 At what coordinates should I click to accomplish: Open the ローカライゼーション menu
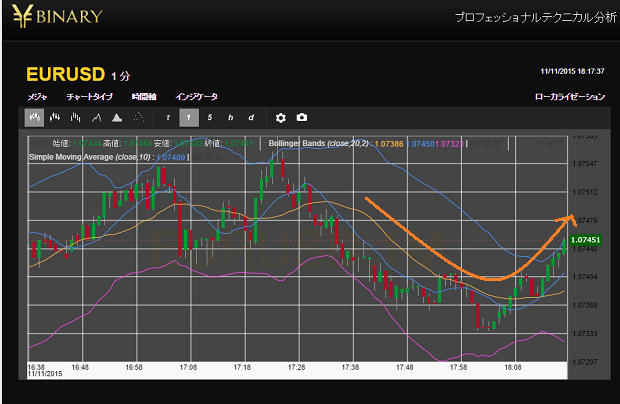pyautogui.click(x=570, y=96)
